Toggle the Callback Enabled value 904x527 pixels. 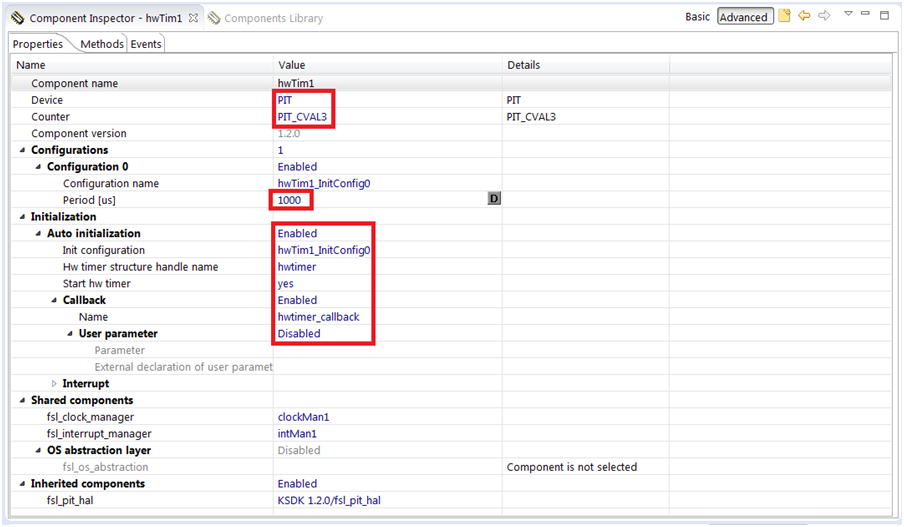(x=297, y=300)
